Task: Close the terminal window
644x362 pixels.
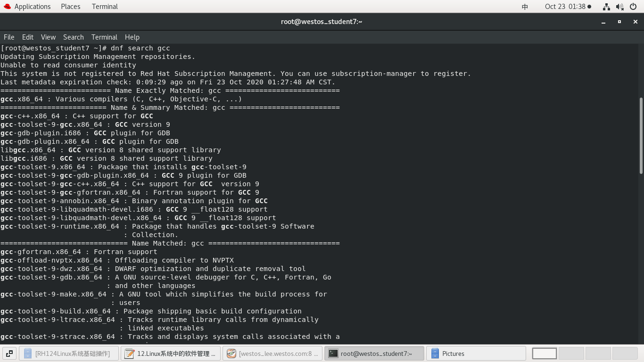Action: tap(635, 22)
